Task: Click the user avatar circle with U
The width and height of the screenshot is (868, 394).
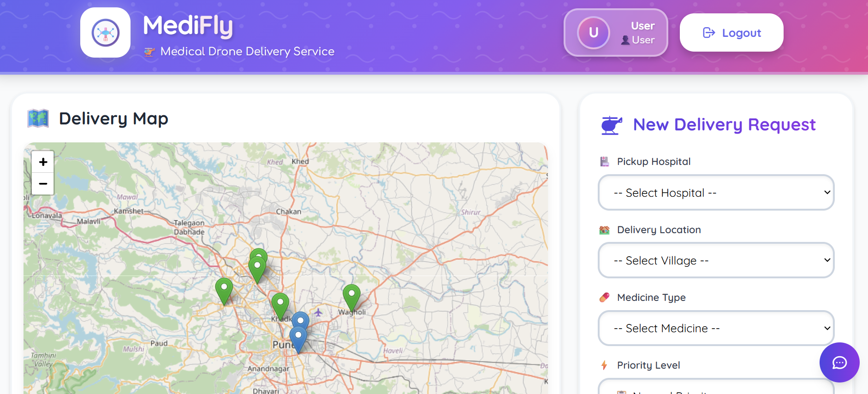Action: pos(594,33)
